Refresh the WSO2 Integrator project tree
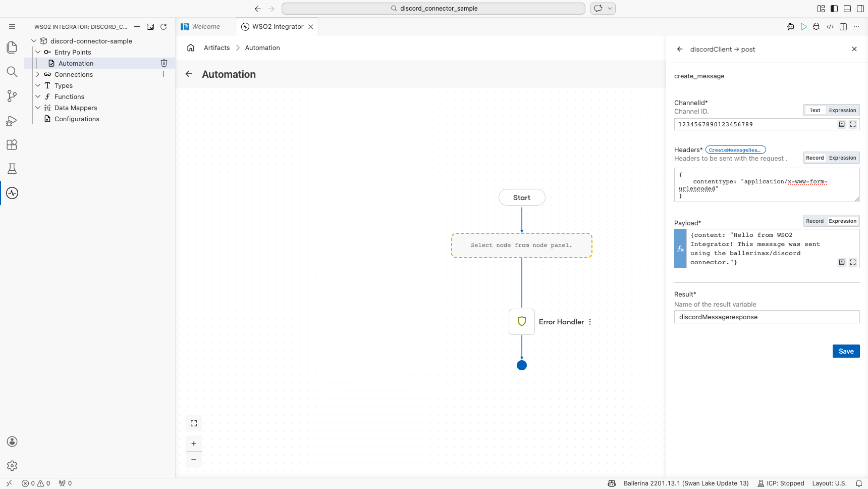This screenshot has height=489, width=868. coord(164,27)
